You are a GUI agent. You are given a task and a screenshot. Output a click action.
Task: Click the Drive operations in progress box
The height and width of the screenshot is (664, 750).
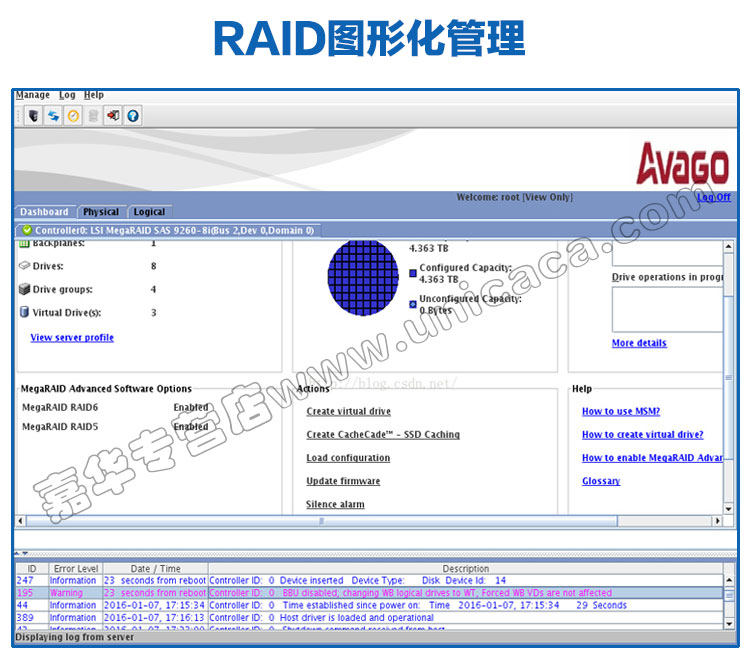[x=667, y=309]
